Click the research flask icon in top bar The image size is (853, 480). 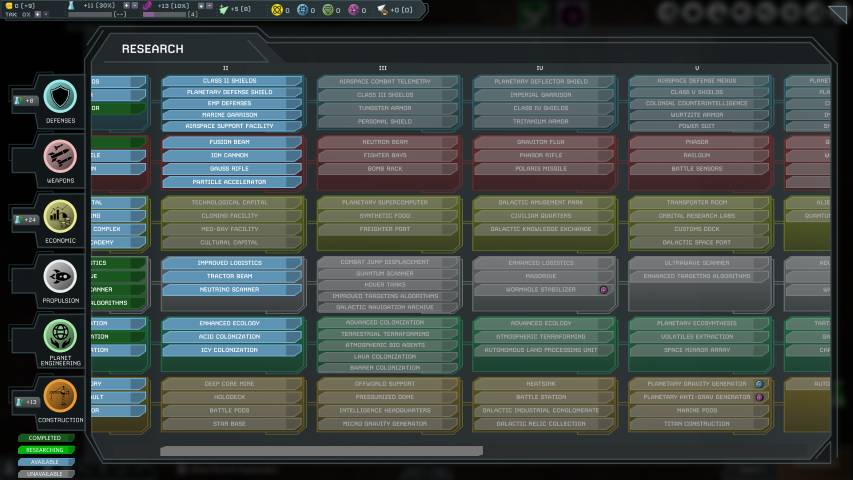click(73, 6)
